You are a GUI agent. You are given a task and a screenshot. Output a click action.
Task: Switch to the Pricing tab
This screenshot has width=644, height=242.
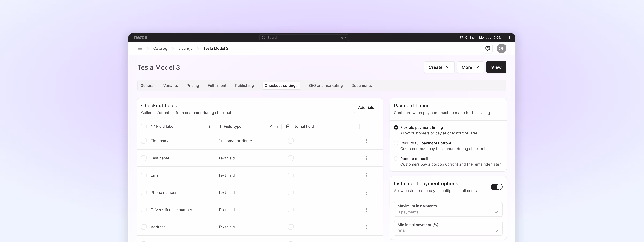tap(193, 86)
